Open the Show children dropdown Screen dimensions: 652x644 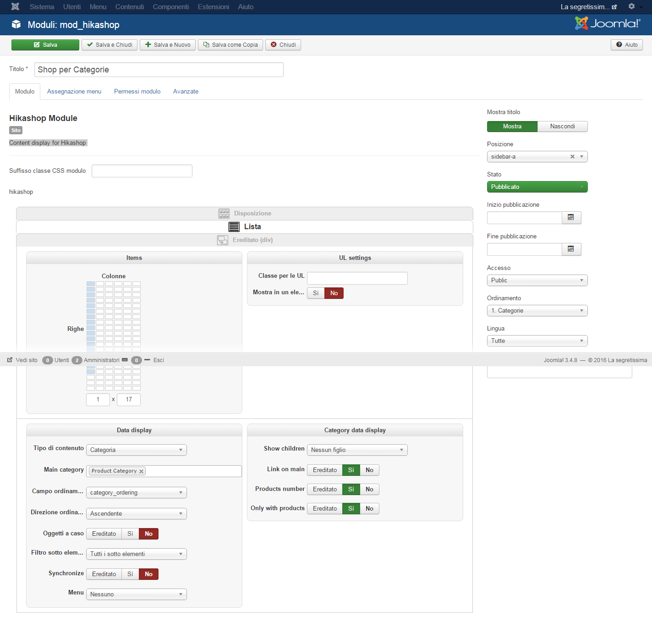click(x=357, y=450)
